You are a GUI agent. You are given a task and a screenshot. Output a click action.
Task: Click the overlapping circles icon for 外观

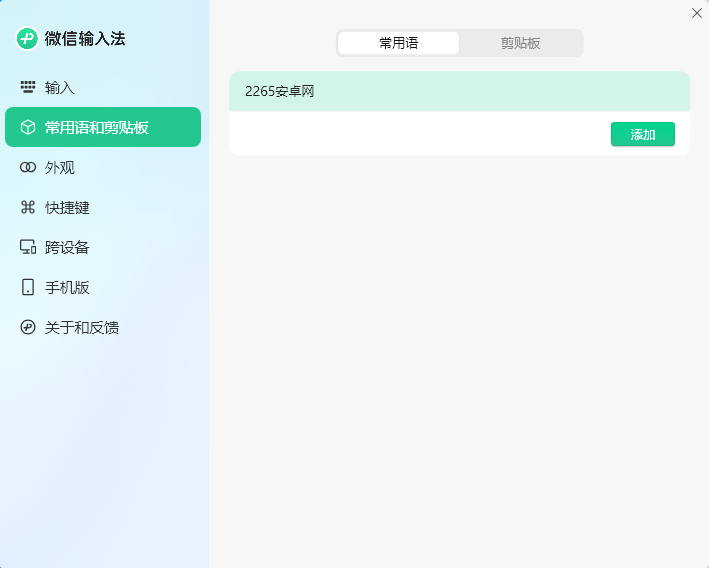[28, 168]
